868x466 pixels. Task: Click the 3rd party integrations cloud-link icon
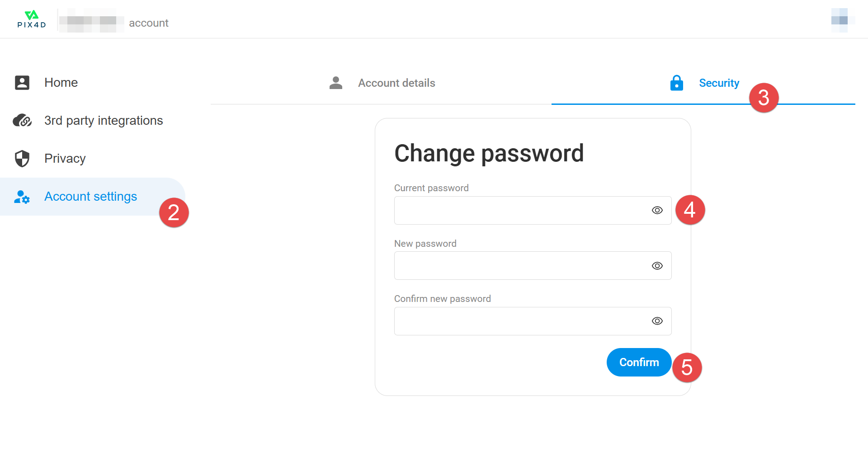(x=22, y=121)
